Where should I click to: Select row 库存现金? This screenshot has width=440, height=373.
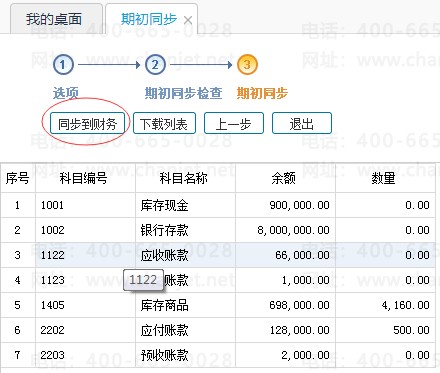[218, 205]
